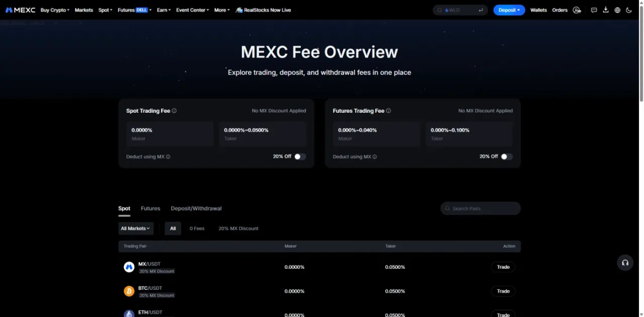Click the BTC/USDT trading pair name
Screen dimensions: 644x317
pyautogui.click(x=150, y=288)
